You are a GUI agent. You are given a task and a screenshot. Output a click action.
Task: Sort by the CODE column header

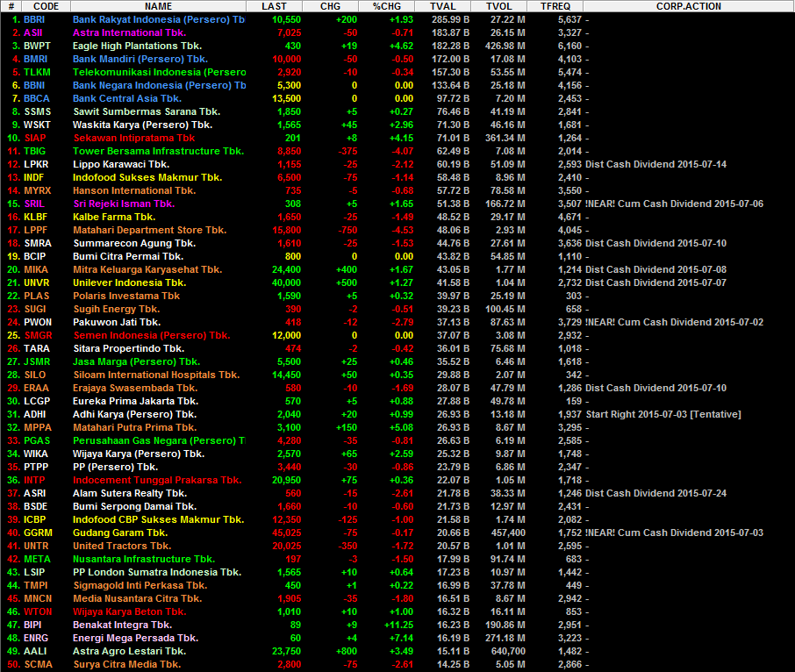pyautogui.click(x=47, y=6)
